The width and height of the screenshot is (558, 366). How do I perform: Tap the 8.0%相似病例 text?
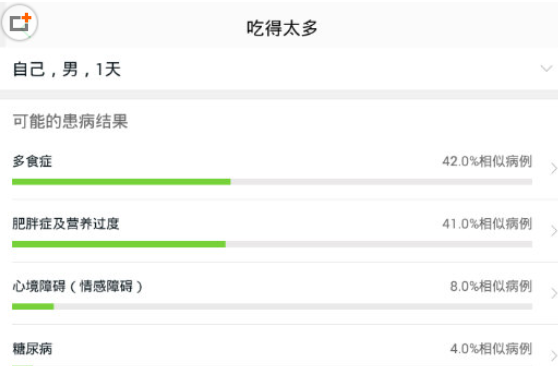coord(491,286)
